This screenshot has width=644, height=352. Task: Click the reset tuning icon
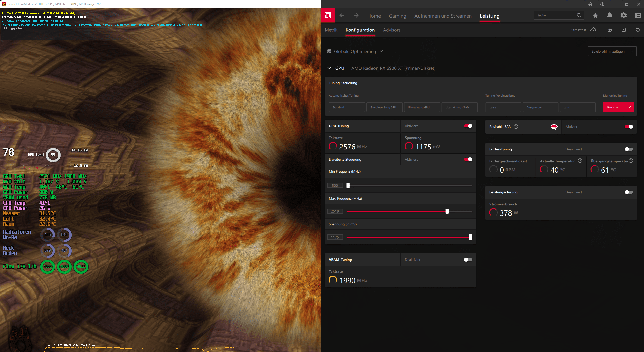[638, 30]
